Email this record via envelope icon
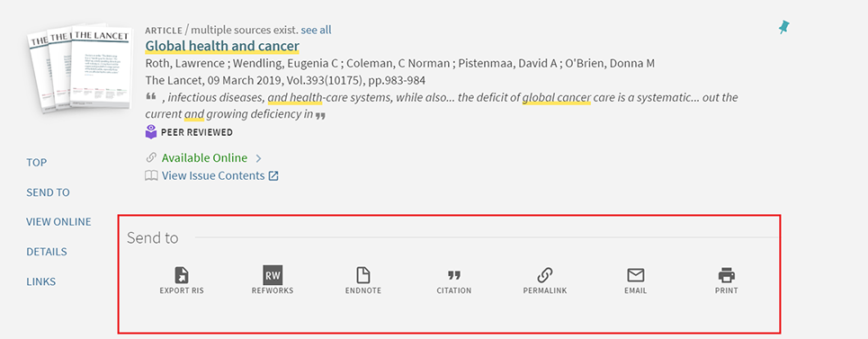 tap(636, 275)
